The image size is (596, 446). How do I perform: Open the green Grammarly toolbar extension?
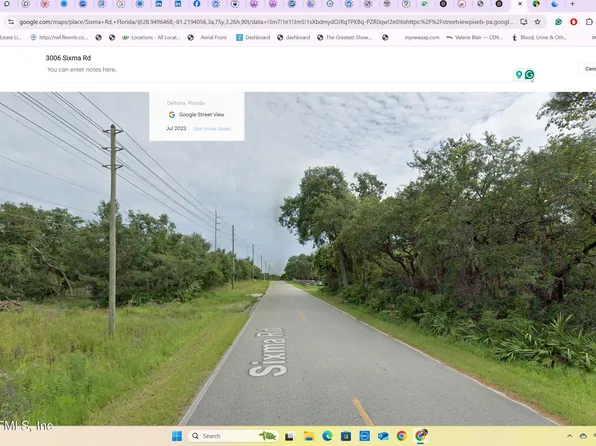(x=558, y=22)
